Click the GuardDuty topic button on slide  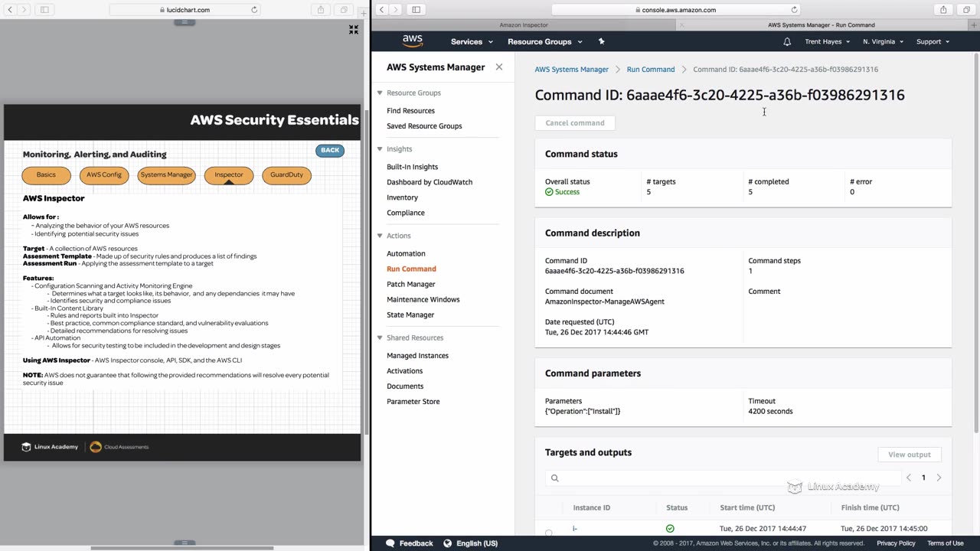[x=286, y=174]
